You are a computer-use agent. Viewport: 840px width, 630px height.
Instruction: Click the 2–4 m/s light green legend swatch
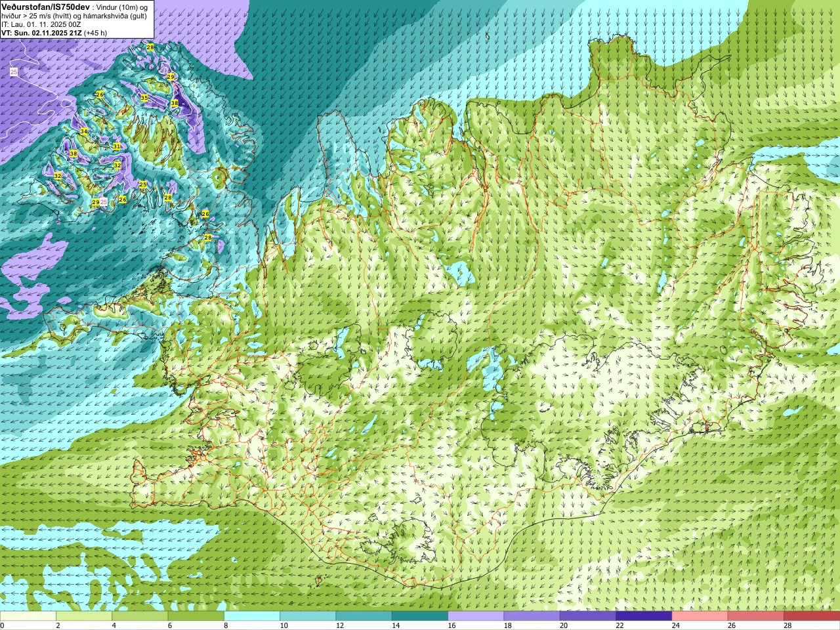84,616
